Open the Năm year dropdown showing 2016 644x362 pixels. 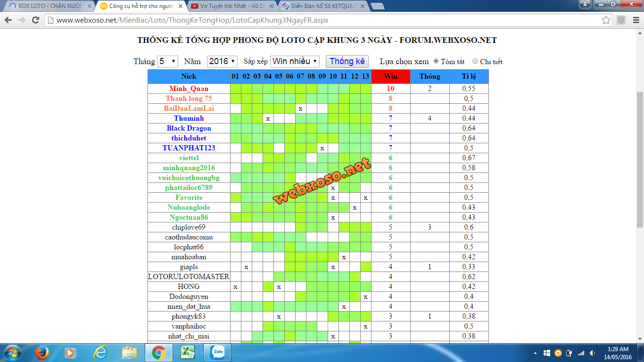click(223, 61)
